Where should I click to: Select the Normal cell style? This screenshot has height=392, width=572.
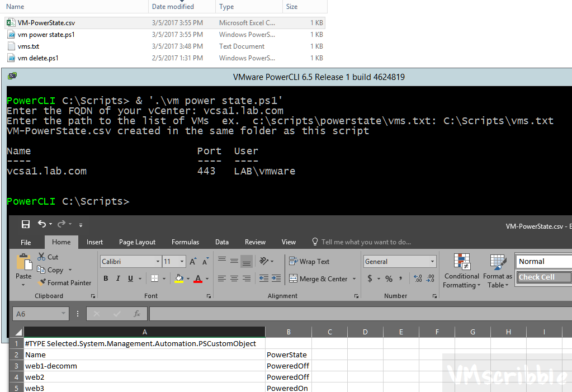tap(543, 261)
